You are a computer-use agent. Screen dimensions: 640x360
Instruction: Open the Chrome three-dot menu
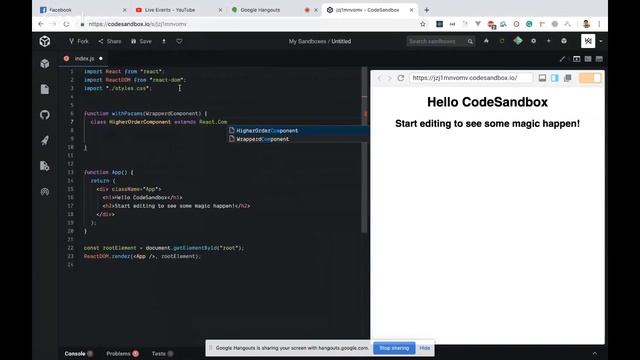pos(599,24)
